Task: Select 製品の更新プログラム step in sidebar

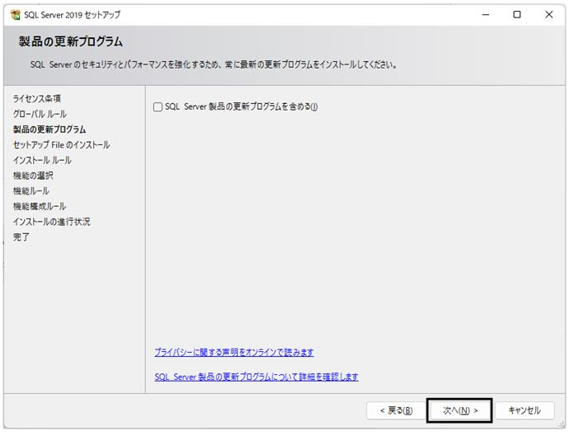Action: point(49,129)
